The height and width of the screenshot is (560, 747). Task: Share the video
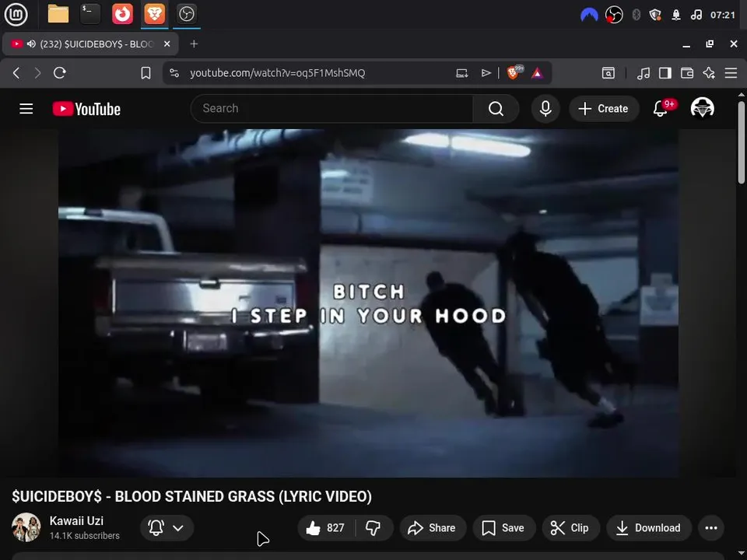[432, 527]
